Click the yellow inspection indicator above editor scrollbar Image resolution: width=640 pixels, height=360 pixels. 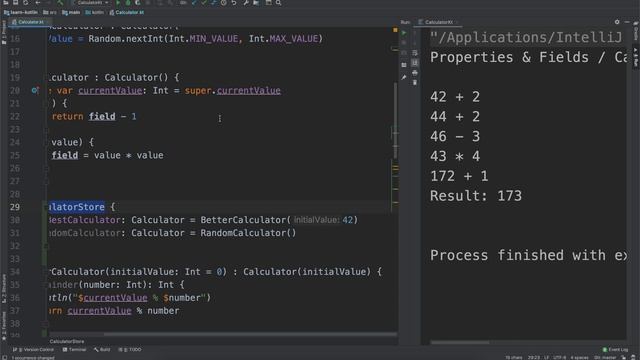(x=395, y=30)
